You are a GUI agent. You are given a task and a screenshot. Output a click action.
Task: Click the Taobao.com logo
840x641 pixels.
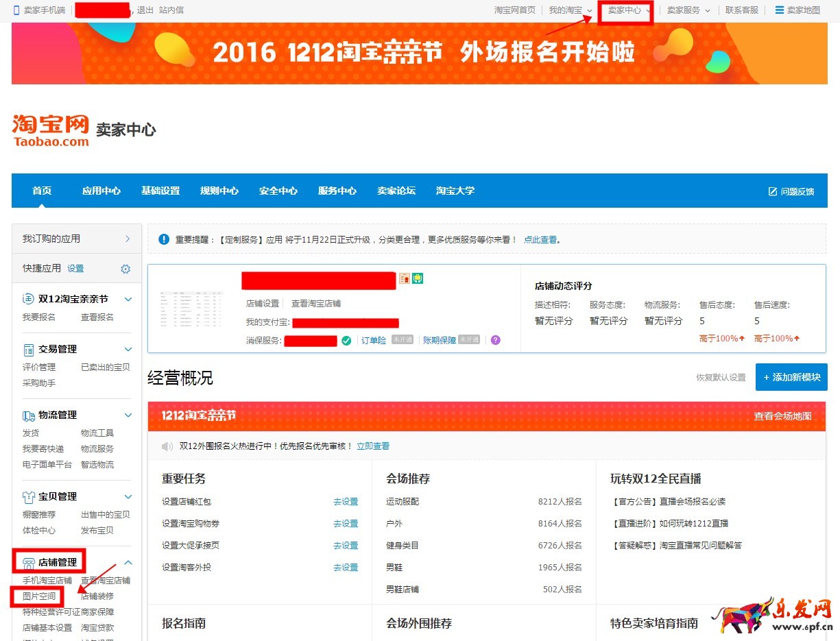(51, 130)
